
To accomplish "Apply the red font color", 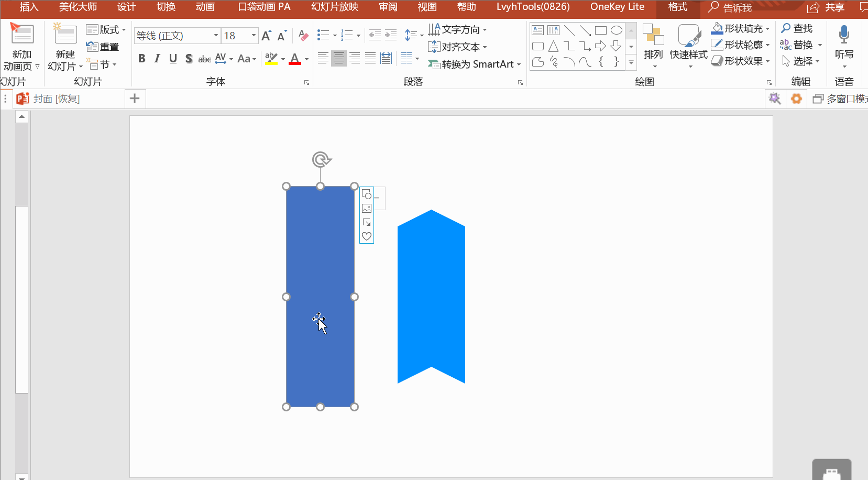I will click(295, 58).
